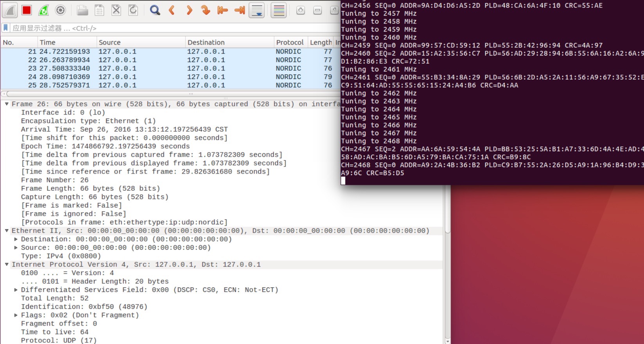The image size is (644, 344).
Task: Sort packets by Protocol column header
Action: pyautogui.click(x=289, y=42)
